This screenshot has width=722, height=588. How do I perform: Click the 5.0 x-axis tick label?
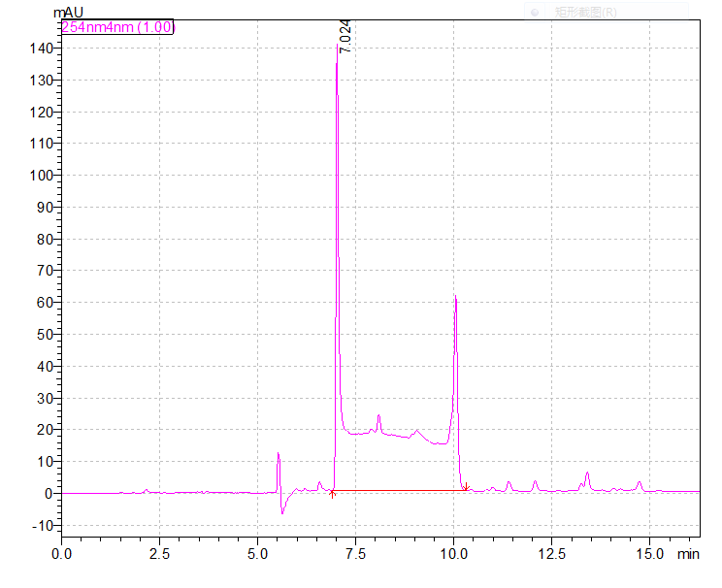click(x=257, y=554)
